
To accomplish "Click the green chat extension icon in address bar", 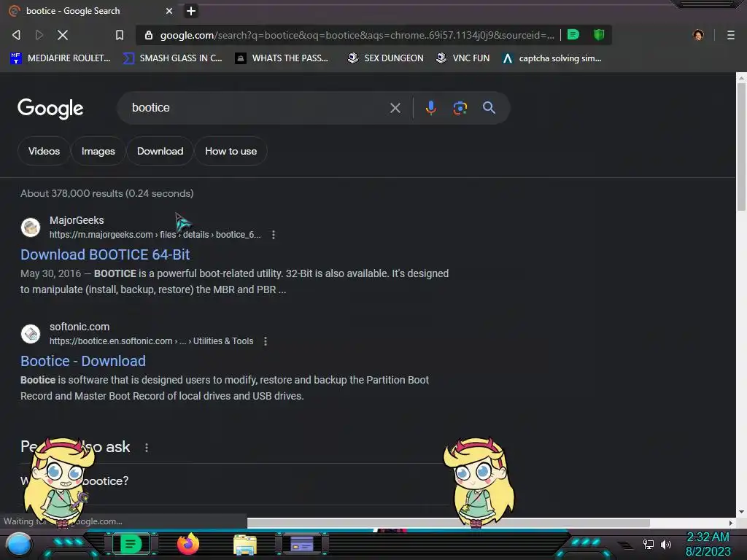I will coord(573,35).
